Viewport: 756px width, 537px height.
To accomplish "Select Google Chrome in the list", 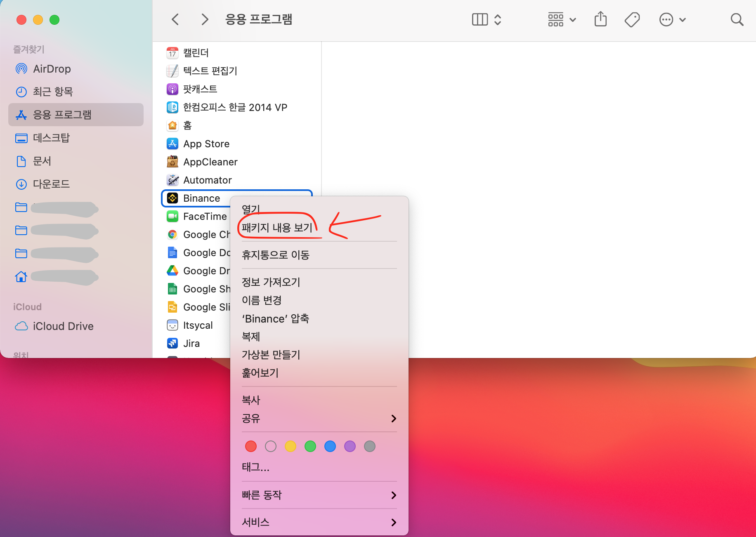I will click(196, 235).
